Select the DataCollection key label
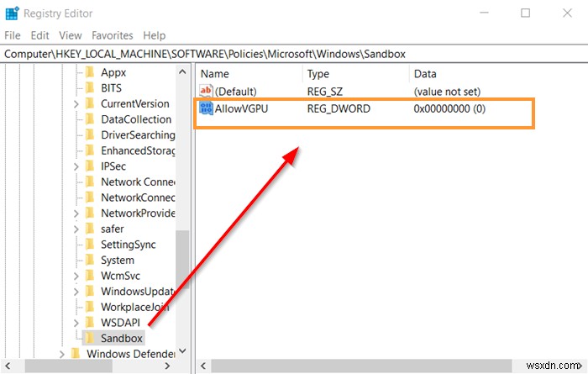 click(x=136, y=119)
